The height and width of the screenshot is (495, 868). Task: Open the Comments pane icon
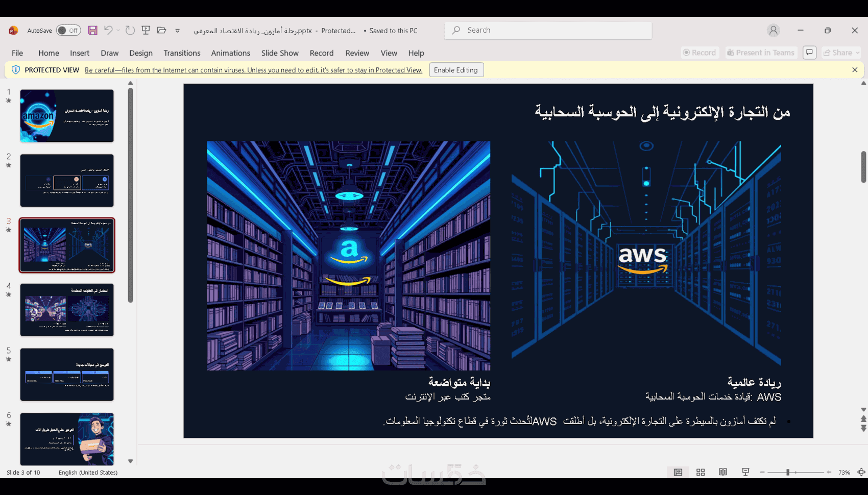point(809,53)
